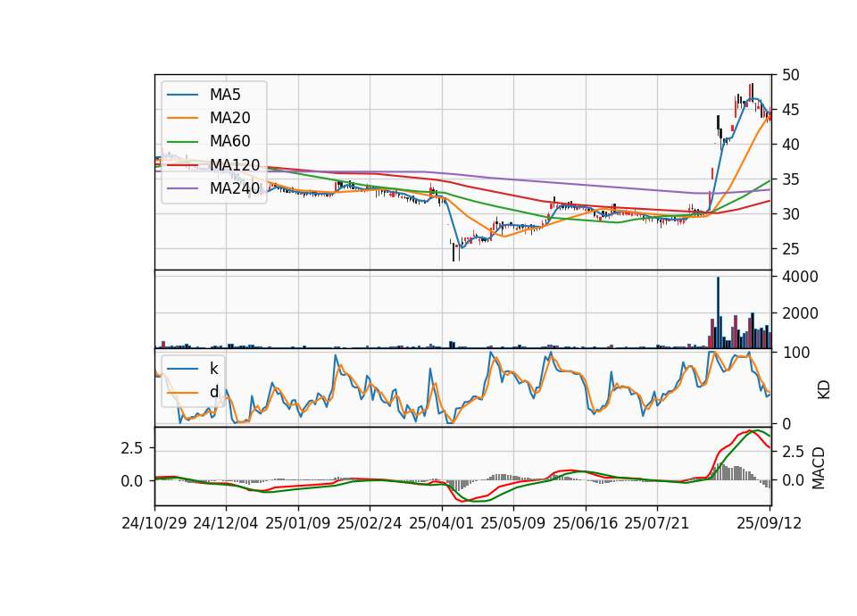Click the 25/02/24 date label

pyautogui.click(x=370, y=523)
